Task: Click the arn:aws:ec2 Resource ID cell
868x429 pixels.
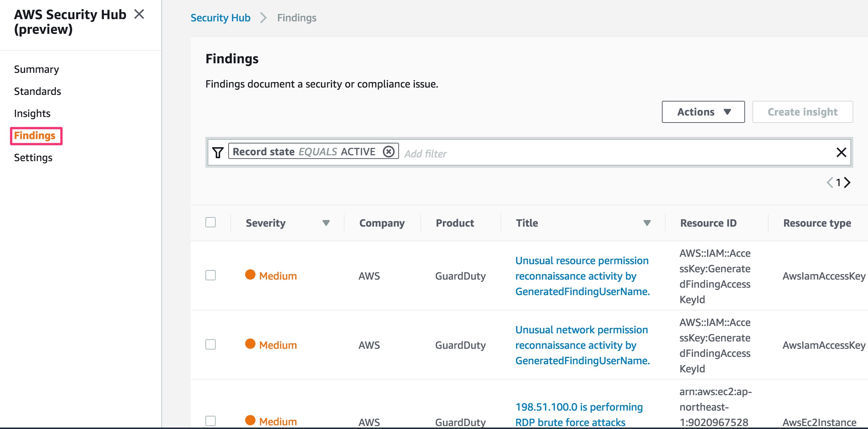Action: coord(716,407)
